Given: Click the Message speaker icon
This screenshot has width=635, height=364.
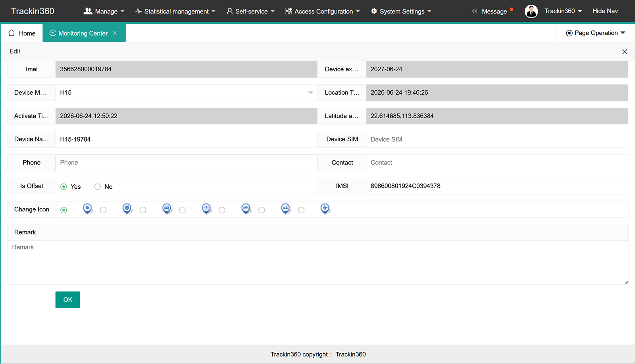Looking at the screenshot, I should click(475, 11).
